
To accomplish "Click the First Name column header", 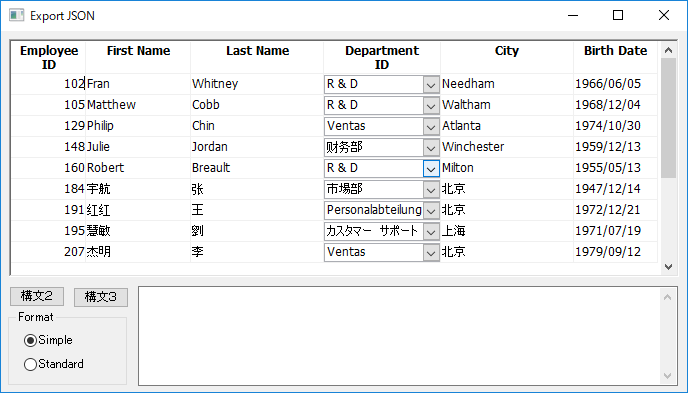I will point(138,57).
